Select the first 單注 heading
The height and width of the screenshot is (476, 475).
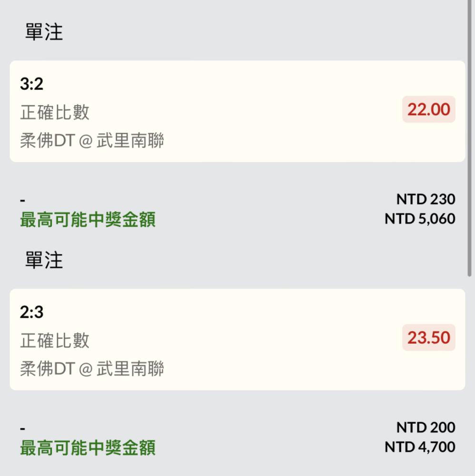[x=44, y=32]
